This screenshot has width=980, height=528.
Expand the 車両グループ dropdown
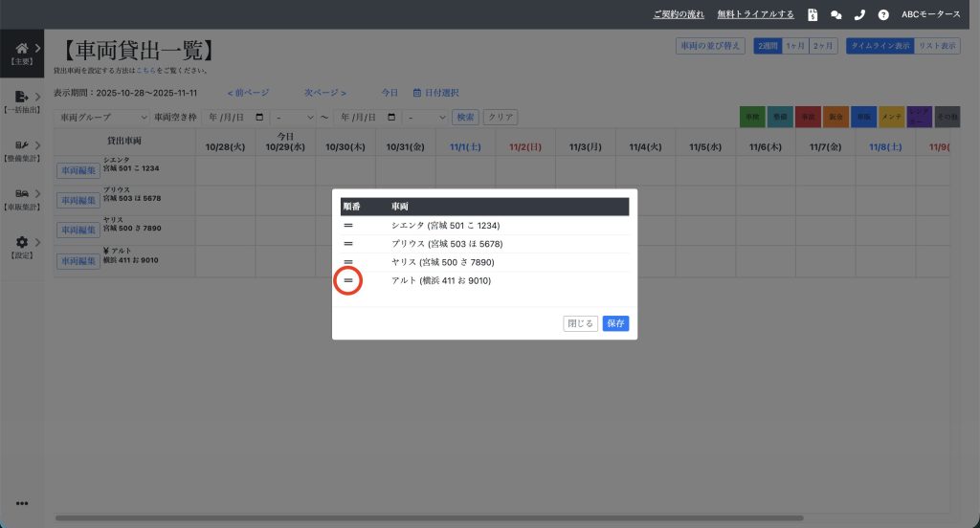coord(102,117)
